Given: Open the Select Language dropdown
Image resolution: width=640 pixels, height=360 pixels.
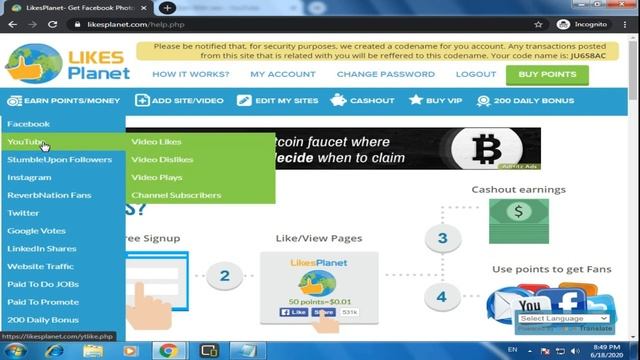Looking at the screenshot, I should tap(564, 318).
